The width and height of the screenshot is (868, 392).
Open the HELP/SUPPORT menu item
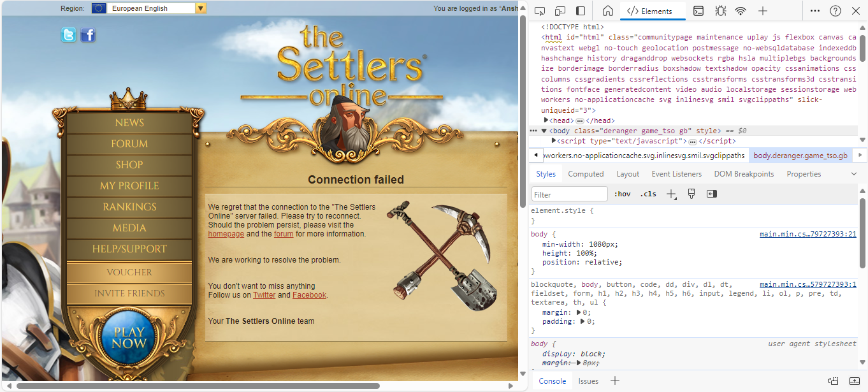(x=129, y=249)
